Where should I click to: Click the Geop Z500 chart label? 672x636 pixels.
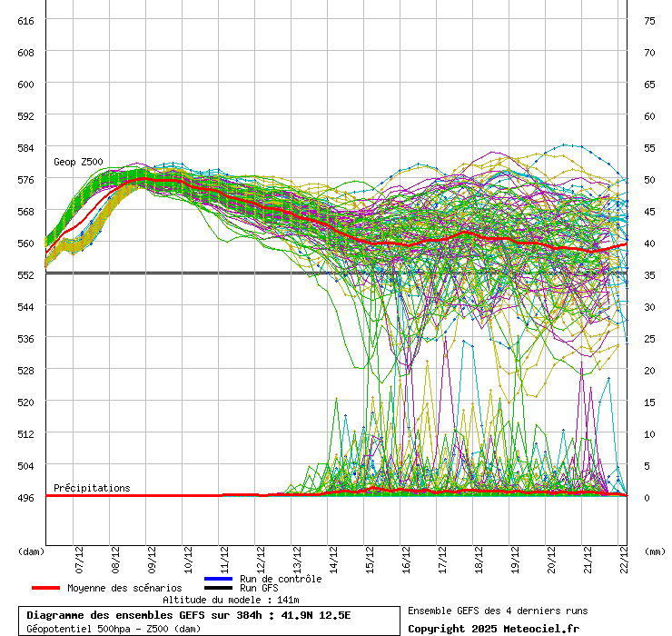(x=78, y=162)
